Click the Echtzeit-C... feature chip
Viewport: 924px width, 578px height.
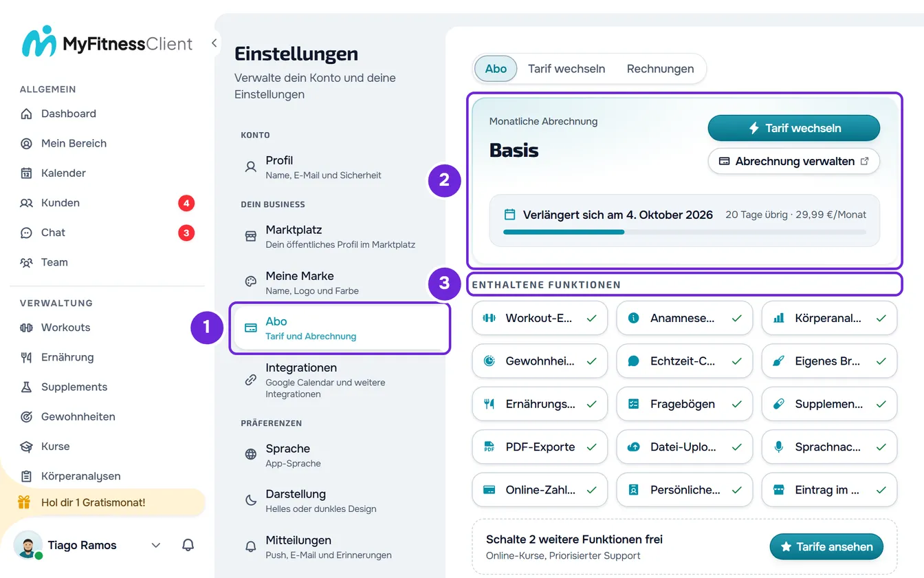(x=685, y=361)
